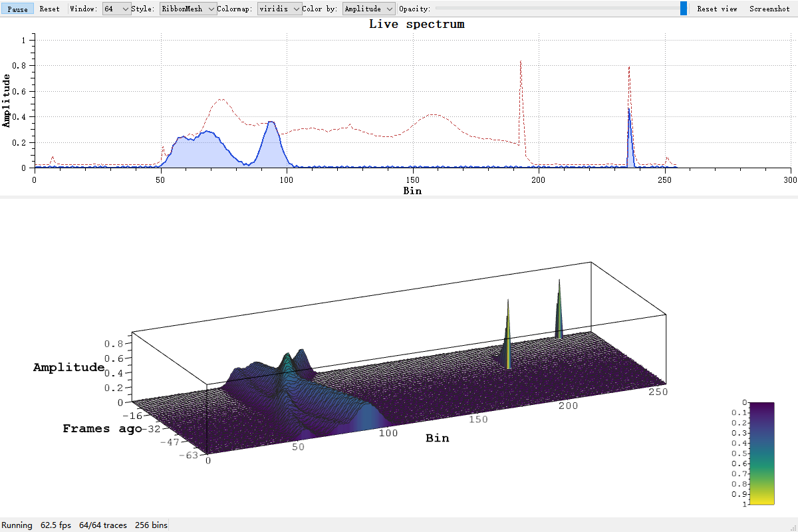Expand the viridis colormap dropdown
The height and width of the screenshot is (532, 798).
tap(279, 9)
